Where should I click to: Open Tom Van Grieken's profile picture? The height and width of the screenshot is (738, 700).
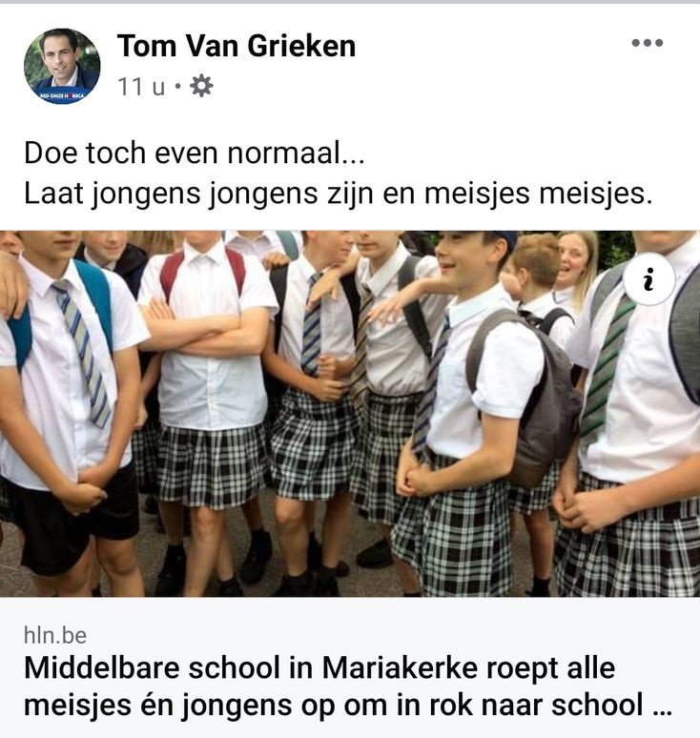[x=62, y=67]
